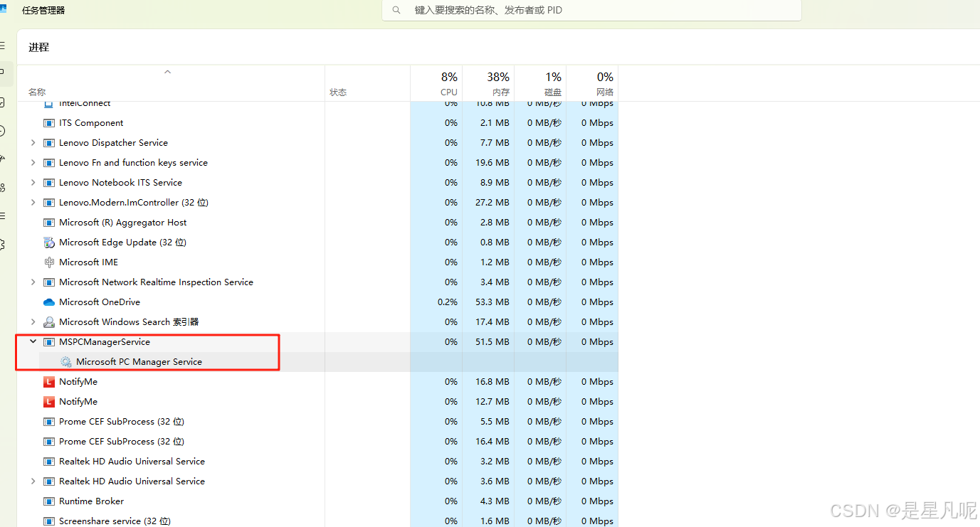Click the Microsoft Edge Update icon

[49, 243]
